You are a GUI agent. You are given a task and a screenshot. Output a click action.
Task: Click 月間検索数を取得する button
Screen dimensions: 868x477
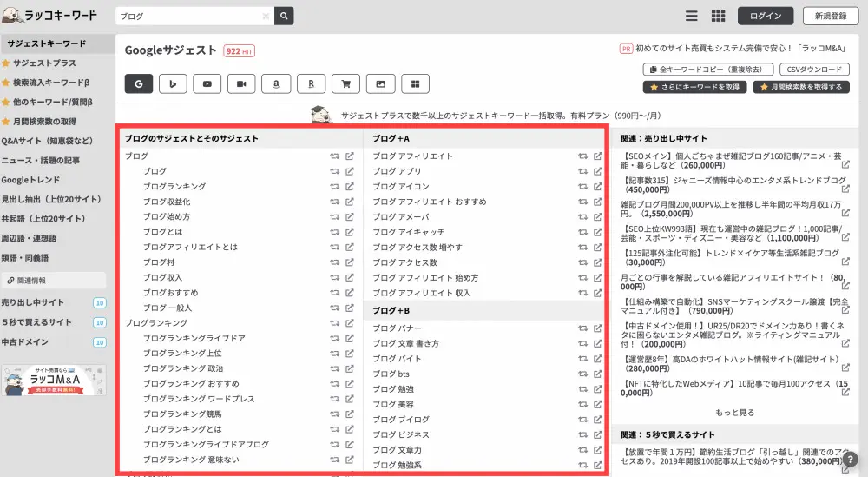(x=801, y=87)
